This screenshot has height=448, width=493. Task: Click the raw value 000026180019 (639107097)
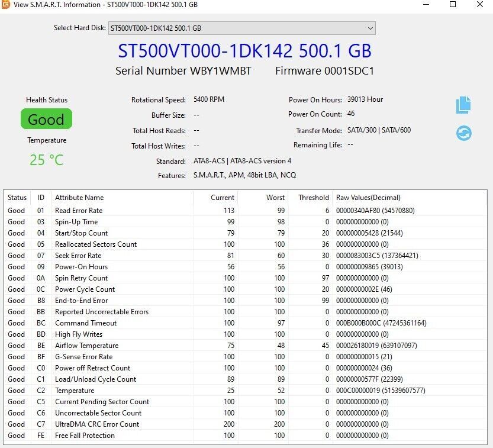click(x=376, y=346)
